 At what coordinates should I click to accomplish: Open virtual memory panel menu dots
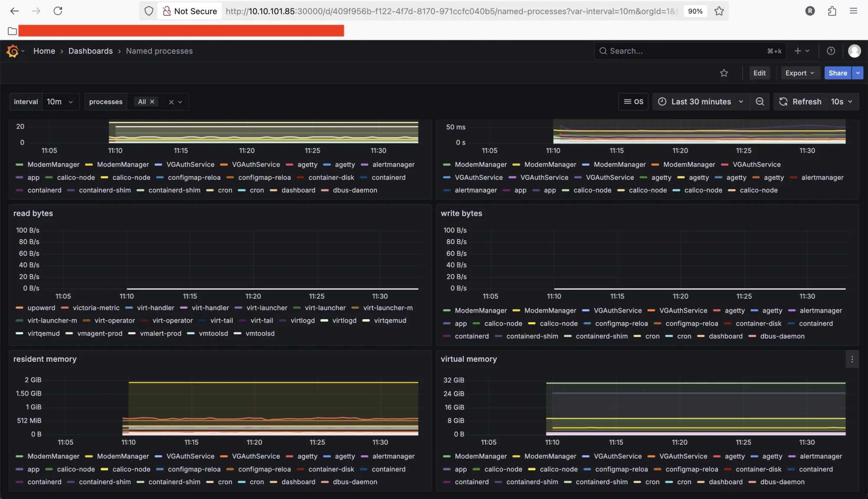click(x=852, y=359)
